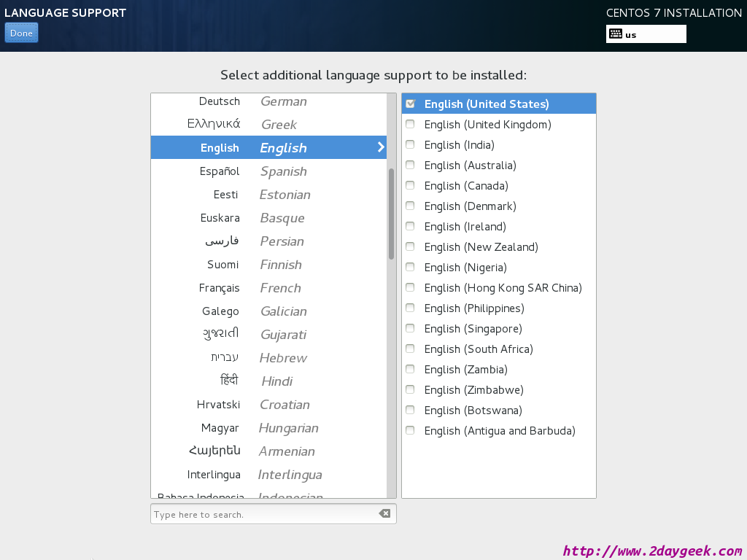Select the Hebrew language row
This screenshot has height=560, width=747.
[268, 357]
